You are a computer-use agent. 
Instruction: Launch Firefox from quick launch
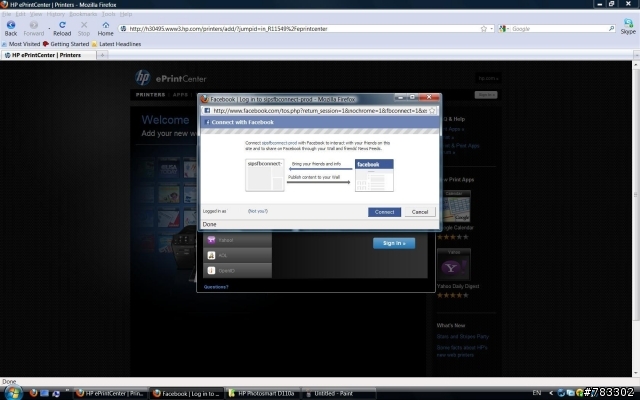coord(33,393)
